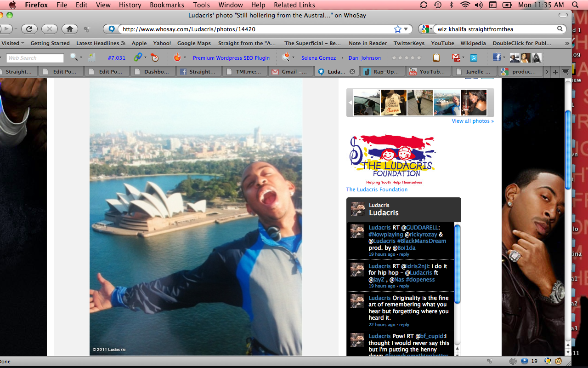
Task: Open The Ludacris Foundation link
Action: coord(377,190)
